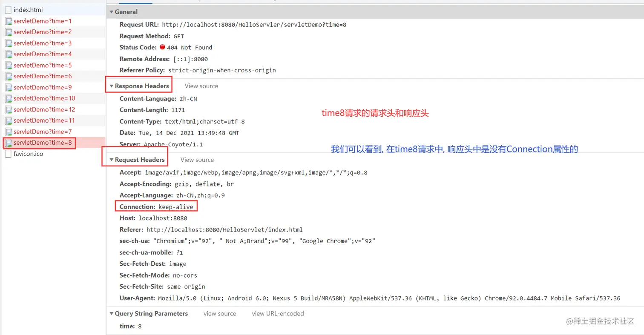The width and height of the screenshot is (644, 335).
Task: Select request servletDemo?time=6
Action: click(x=53, y=76)
